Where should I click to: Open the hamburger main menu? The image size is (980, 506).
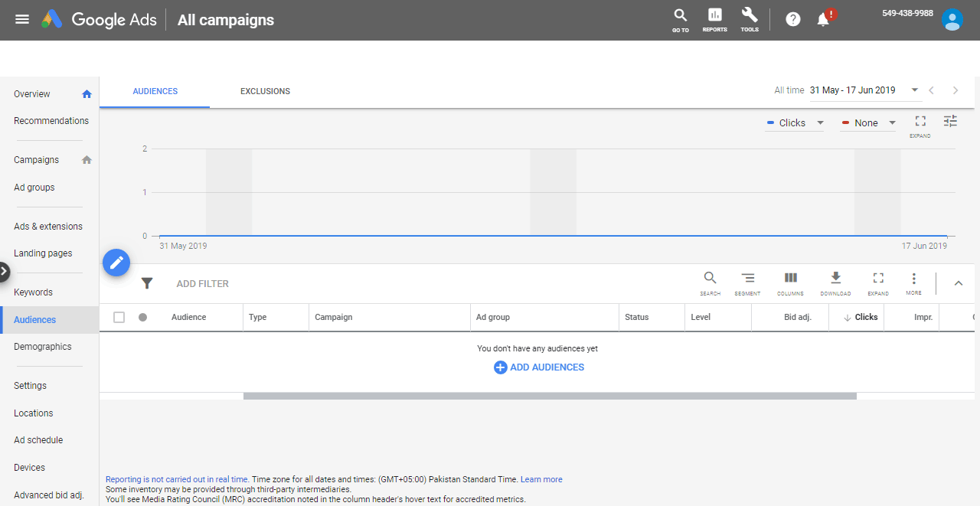(22, 19)
